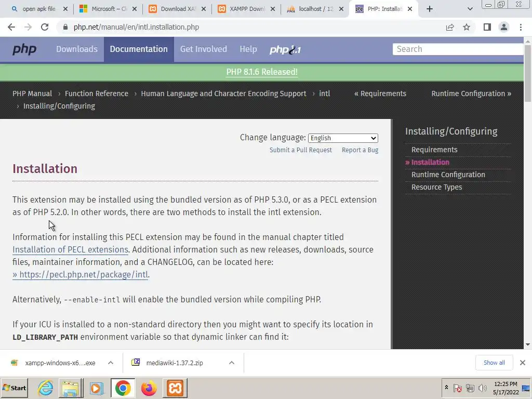Click Show all downloads button
Screen dimensions: 532x399
494,363
